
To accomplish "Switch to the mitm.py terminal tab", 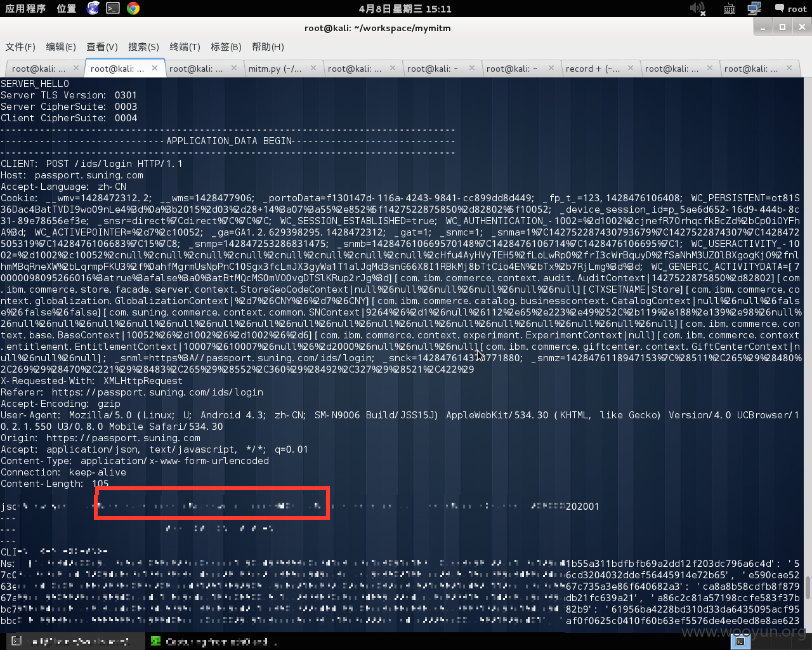I will point(275,69).
